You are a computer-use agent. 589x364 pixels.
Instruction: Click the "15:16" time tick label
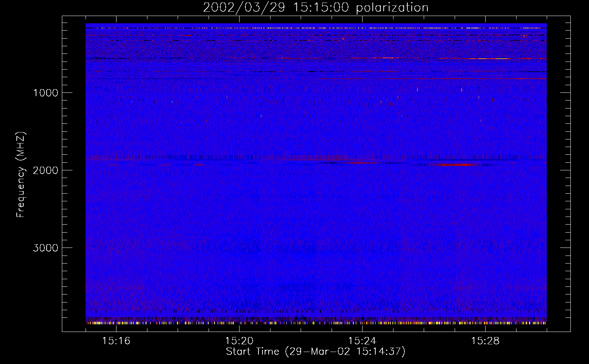[116, 341]
